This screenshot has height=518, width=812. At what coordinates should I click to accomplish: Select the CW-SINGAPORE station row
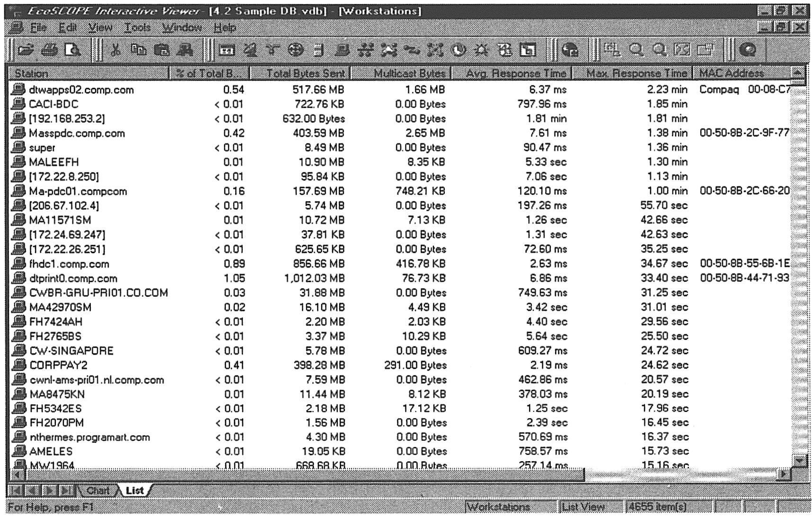71,351
